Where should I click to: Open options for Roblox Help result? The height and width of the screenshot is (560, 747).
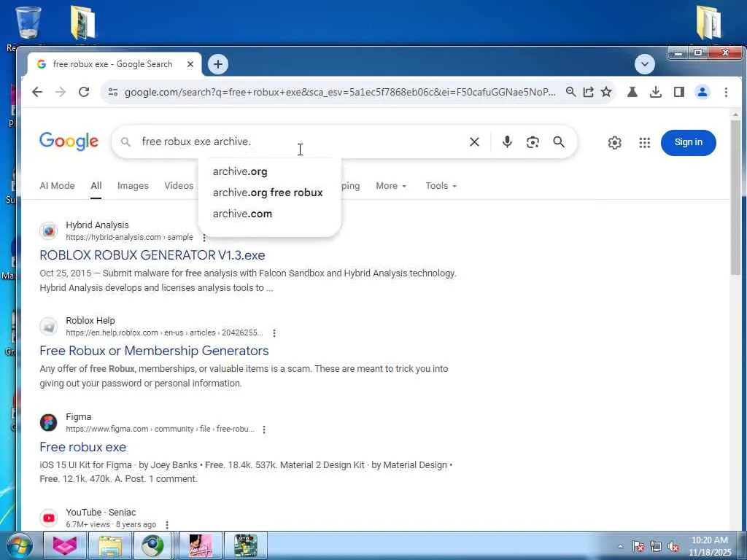coord(274,332)
